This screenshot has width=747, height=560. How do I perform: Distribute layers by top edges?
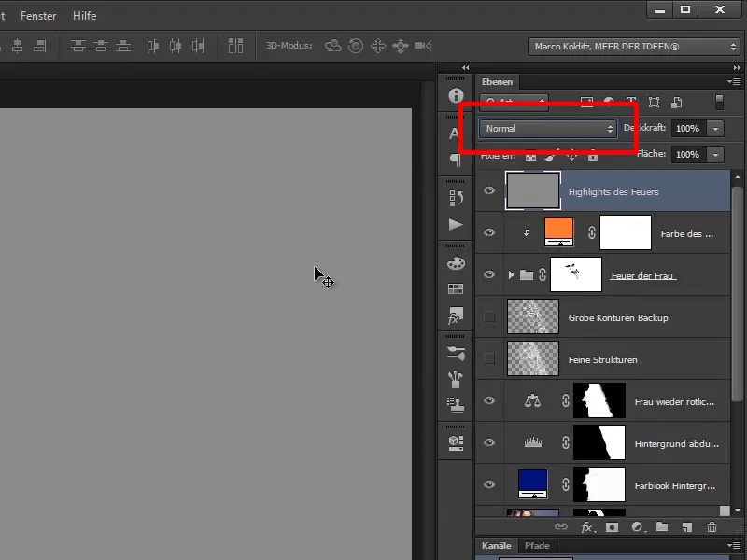click(78, 46)
